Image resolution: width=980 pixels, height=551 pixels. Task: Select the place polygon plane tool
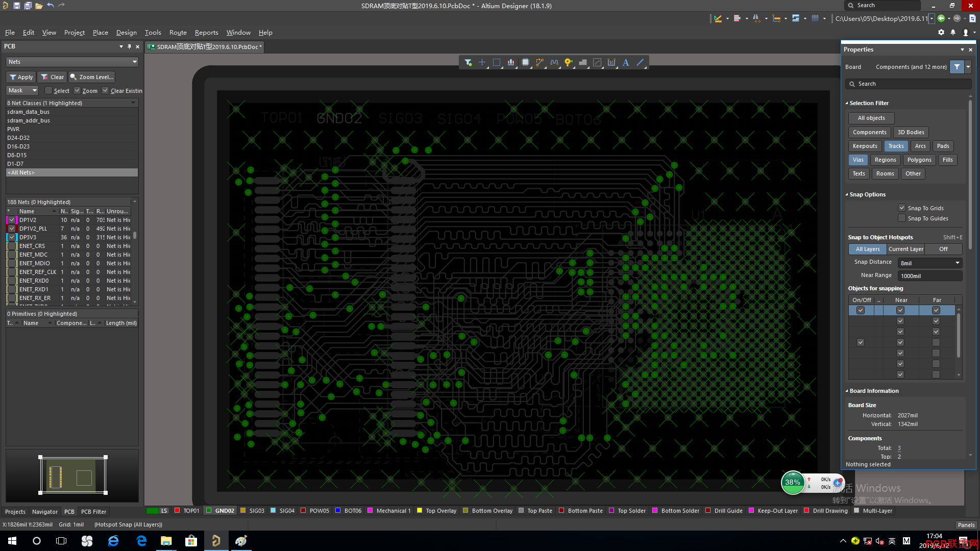pyautogui.click(x=583, y=62)
